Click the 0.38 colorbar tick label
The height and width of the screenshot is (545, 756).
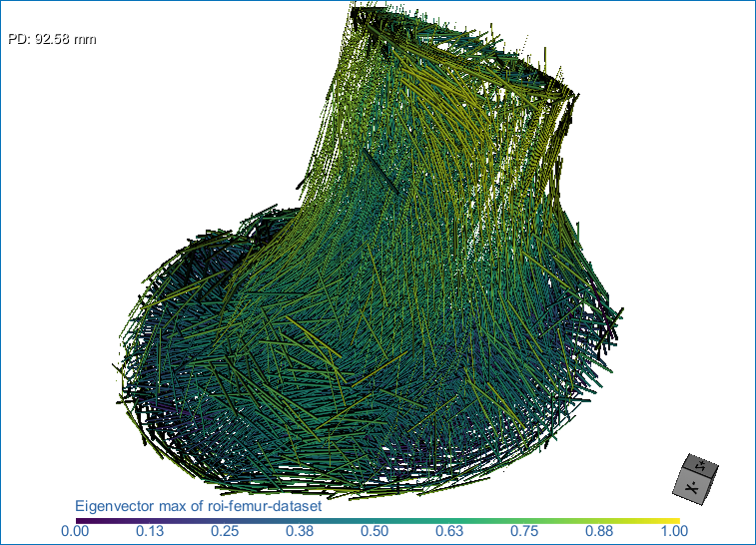302,531
